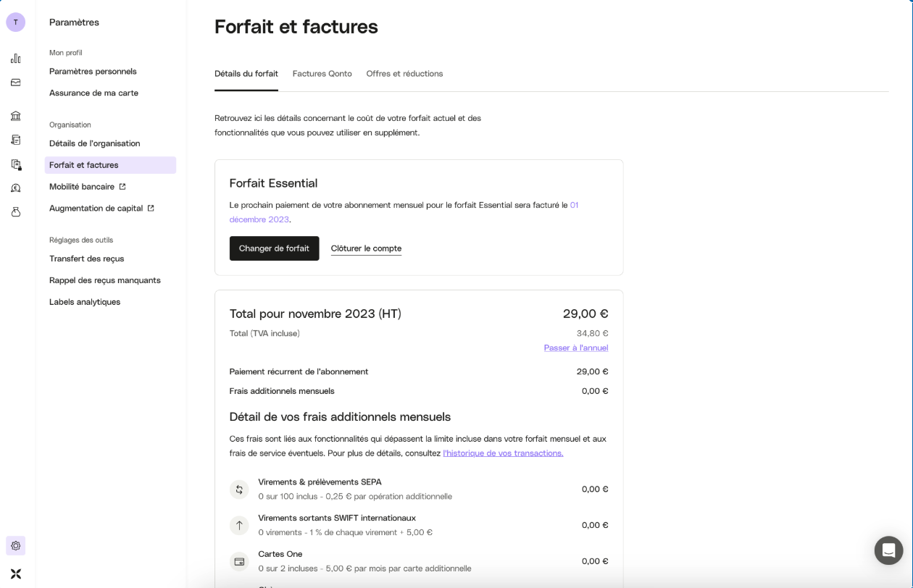Click external link icon next to Augmentation de capital
Screen dimensions: 913x588
(x=151, y=209)
